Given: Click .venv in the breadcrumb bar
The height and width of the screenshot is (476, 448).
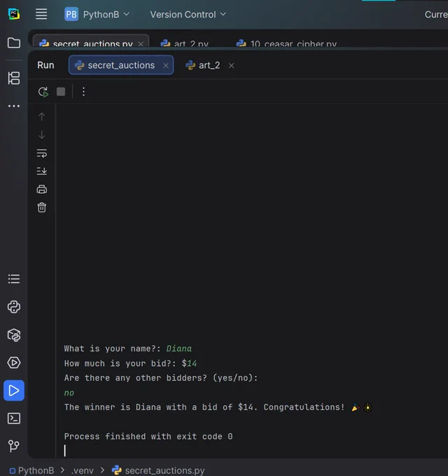Looking at the screenshot, I should pos(83,470).
